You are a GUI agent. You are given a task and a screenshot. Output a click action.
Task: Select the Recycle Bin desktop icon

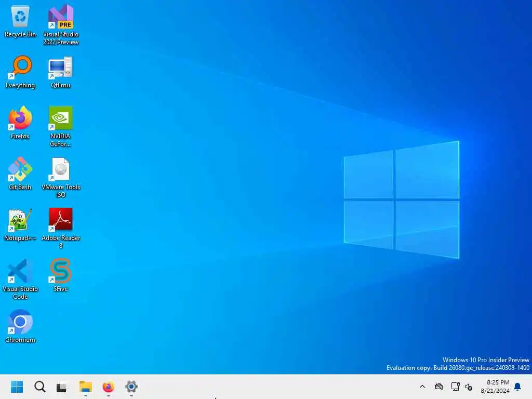pos(20,21)
